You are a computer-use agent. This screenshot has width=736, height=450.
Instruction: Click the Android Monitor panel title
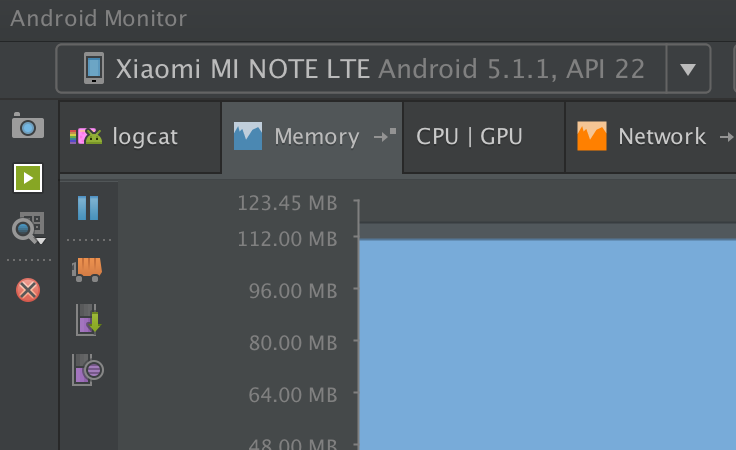click(x=99, y=18)
